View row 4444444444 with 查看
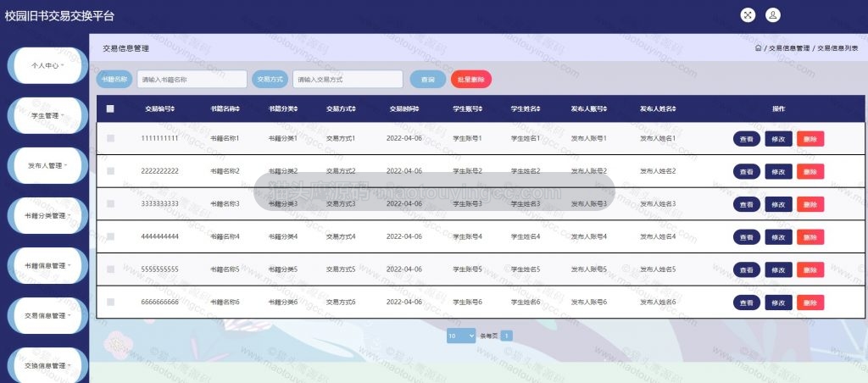This screenshot has height=383, width=868. click(747, 237)
